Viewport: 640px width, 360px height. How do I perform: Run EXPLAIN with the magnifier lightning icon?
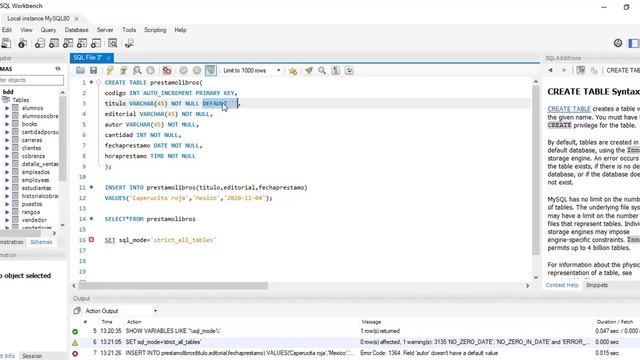point(137,71)
